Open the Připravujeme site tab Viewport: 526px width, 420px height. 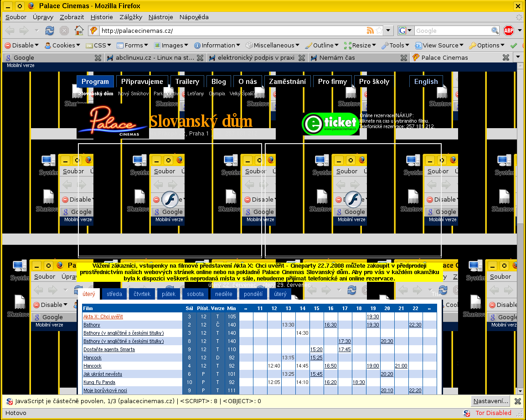(x=142, y=82)
